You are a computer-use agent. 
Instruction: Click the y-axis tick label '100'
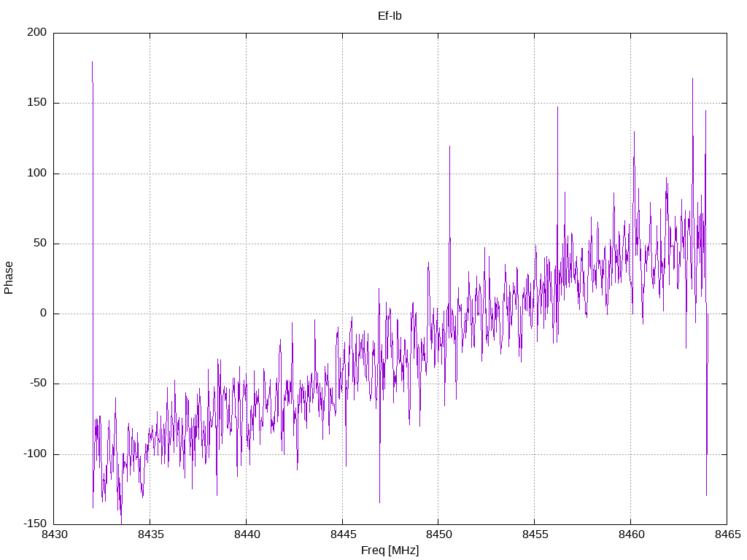37,173
